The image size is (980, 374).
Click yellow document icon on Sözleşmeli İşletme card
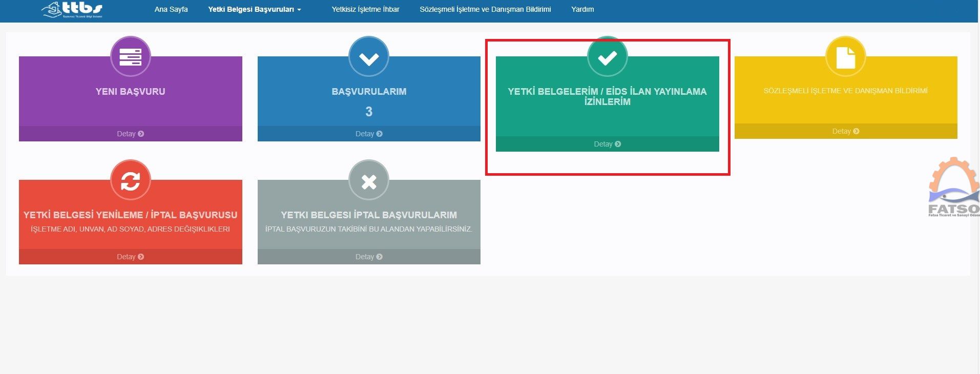click(845, 57)
